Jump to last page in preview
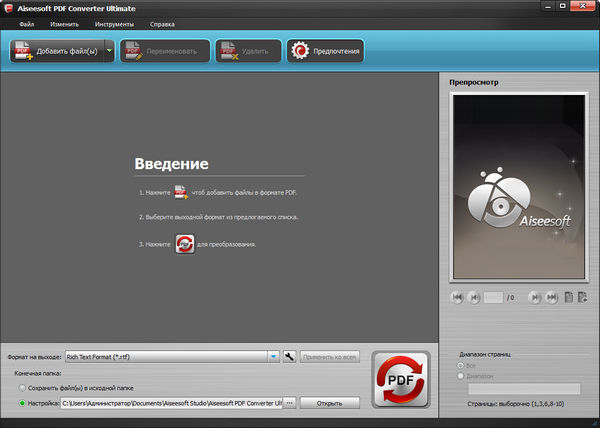 pyautogui.click(x=552, y=297)
